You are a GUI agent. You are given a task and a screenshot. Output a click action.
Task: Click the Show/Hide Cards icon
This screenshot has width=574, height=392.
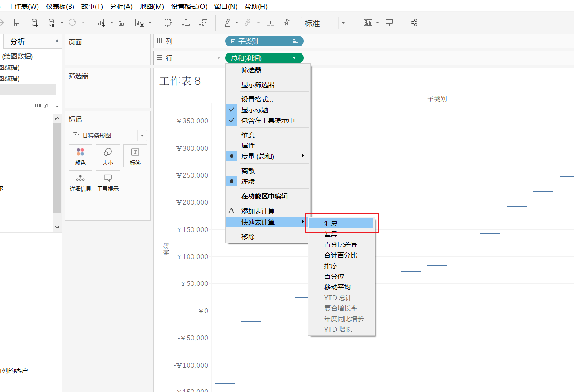coord(368,23)
